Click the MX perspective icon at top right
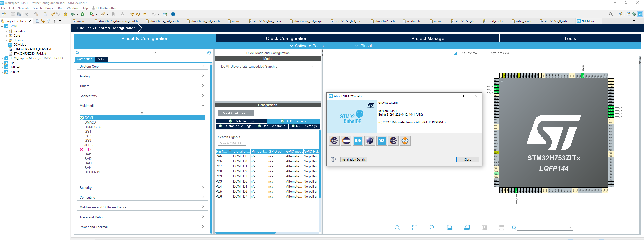Viewport: 644px width, 240px height. click(640, 14)
